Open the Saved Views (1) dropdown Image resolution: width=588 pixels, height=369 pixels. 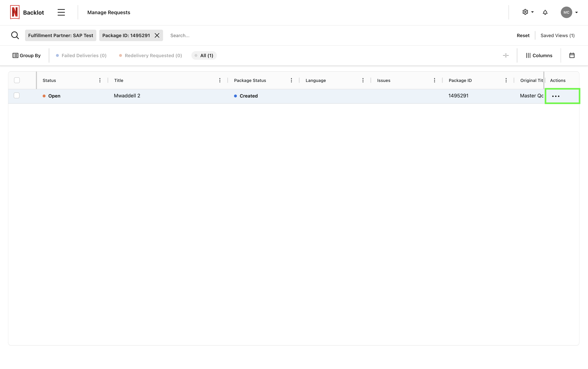tap(557, 35)
